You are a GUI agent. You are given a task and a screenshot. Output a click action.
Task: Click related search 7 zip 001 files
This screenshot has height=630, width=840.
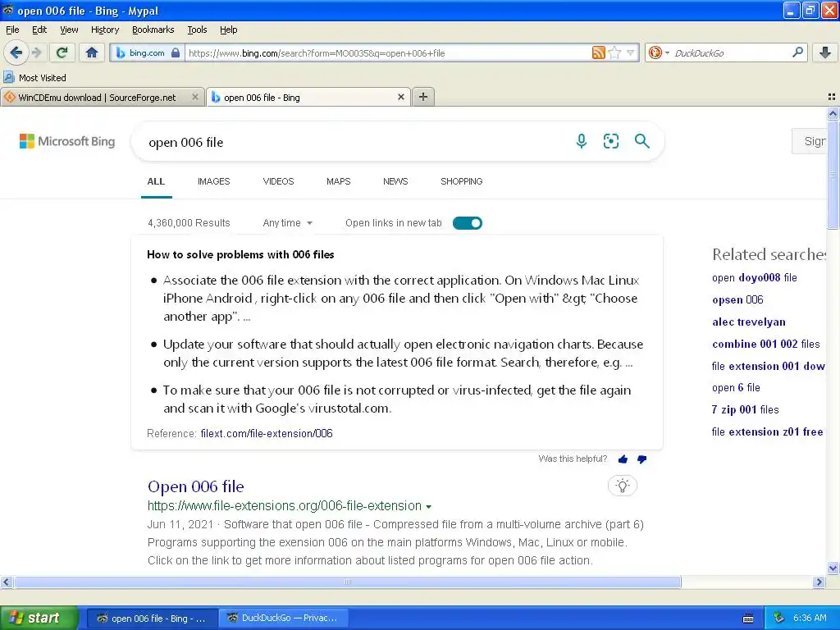tap(745, 410)
